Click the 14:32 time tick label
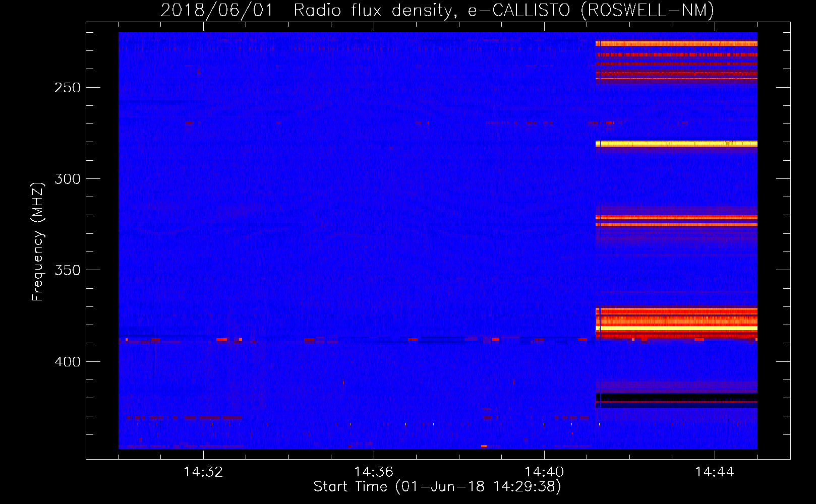The width and height of the screenshot is (816, 504). pos(203,472)
